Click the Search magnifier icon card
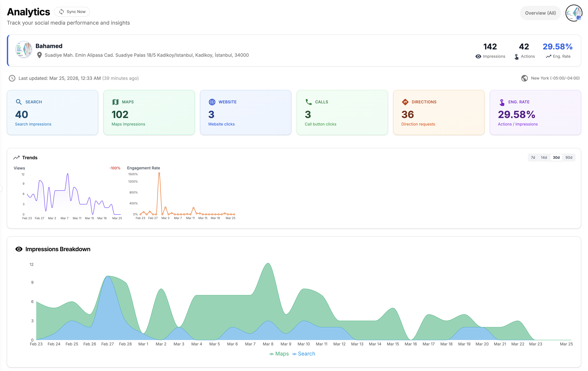Screen dimensions: 588x371 [19, 102]
